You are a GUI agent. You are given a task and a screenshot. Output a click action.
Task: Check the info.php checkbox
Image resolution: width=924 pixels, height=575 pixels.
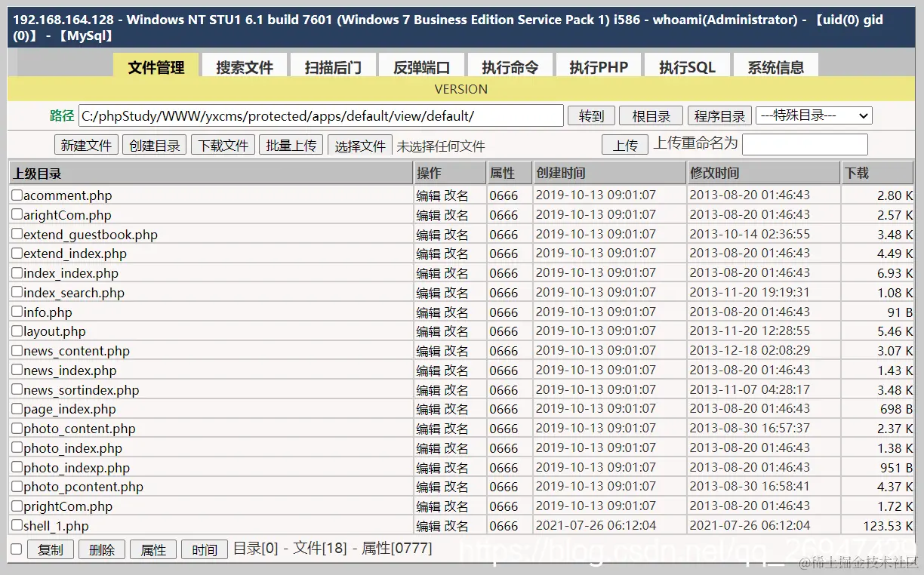(x=17, y=312)
